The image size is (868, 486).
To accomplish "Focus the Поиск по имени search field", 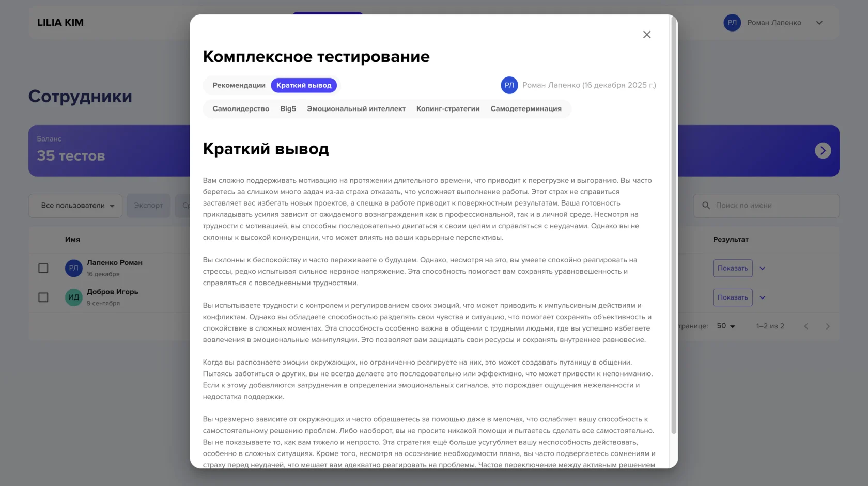I will pyautogui.click(x=766, y=206).
